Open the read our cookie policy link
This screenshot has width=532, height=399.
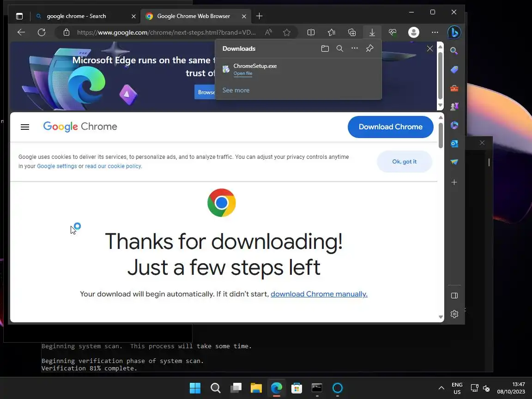[x=113, y=166]
